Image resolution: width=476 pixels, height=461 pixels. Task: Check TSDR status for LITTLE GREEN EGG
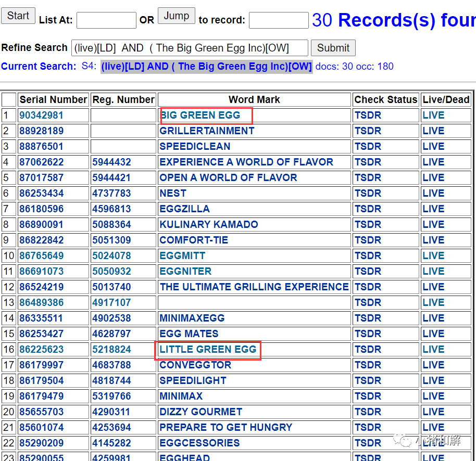(368, 350)
